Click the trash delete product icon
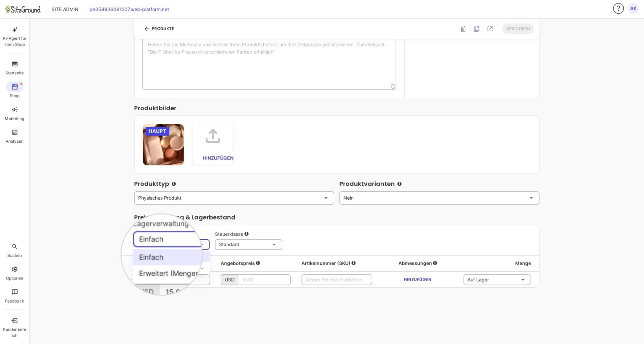 tap(463, 29)
